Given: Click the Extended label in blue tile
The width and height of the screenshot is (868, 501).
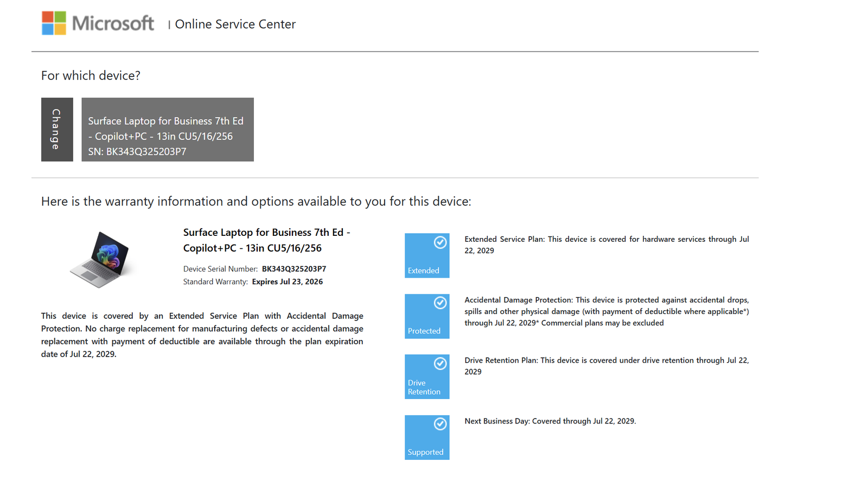Looking at the screenshot, I should click(x=423, y=271).
